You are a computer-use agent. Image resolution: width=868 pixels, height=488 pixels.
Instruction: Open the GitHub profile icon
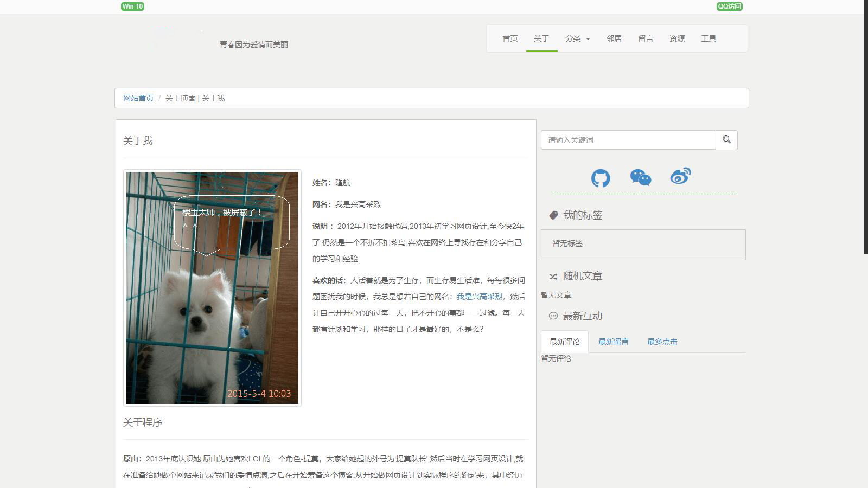click(601, 178)
